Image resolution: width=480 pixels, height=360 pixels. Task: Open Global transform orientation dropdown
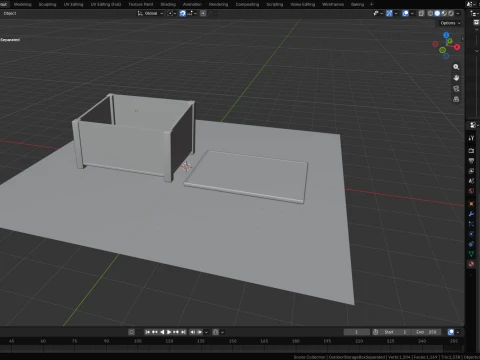pyautogui.click(x=150, y=13)
